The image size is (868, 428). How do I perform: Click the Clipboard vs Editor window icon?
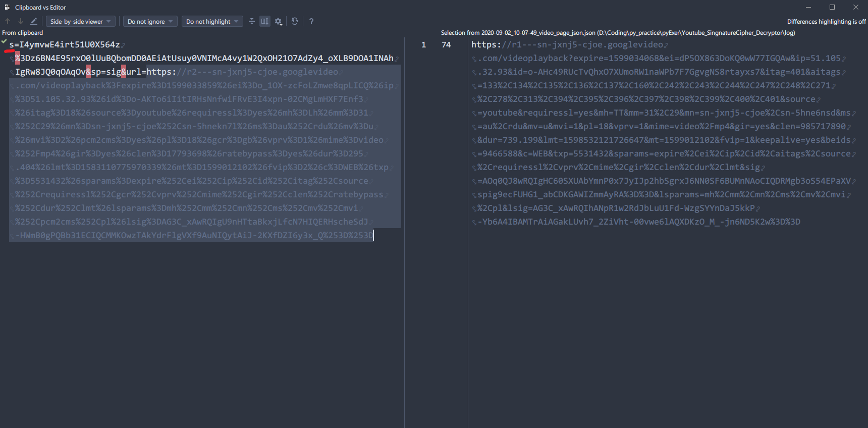[x=7, y=7]
